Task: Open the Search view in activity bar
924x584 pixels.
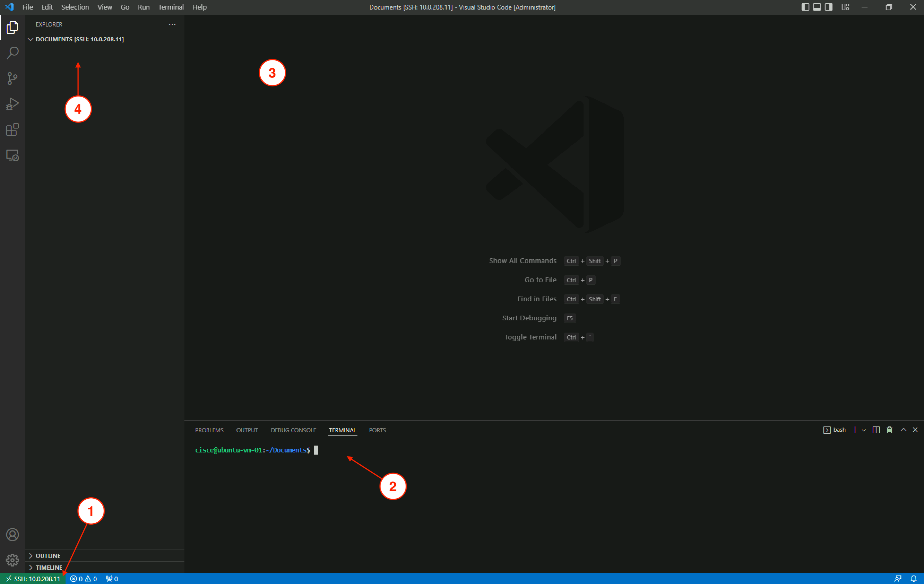Action: (x=12, y=53)
